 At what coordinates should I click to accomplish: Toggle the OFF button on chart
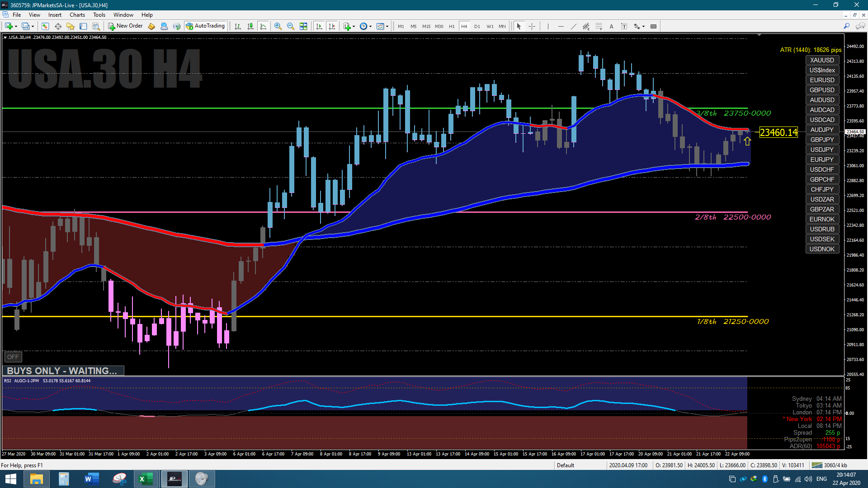(13, 357)
